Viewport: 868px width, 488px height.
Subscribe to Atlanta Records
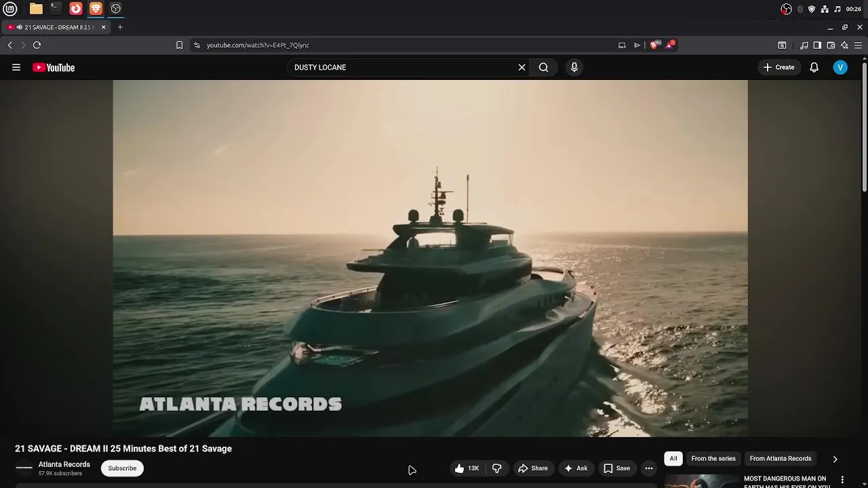coord(122,468)
